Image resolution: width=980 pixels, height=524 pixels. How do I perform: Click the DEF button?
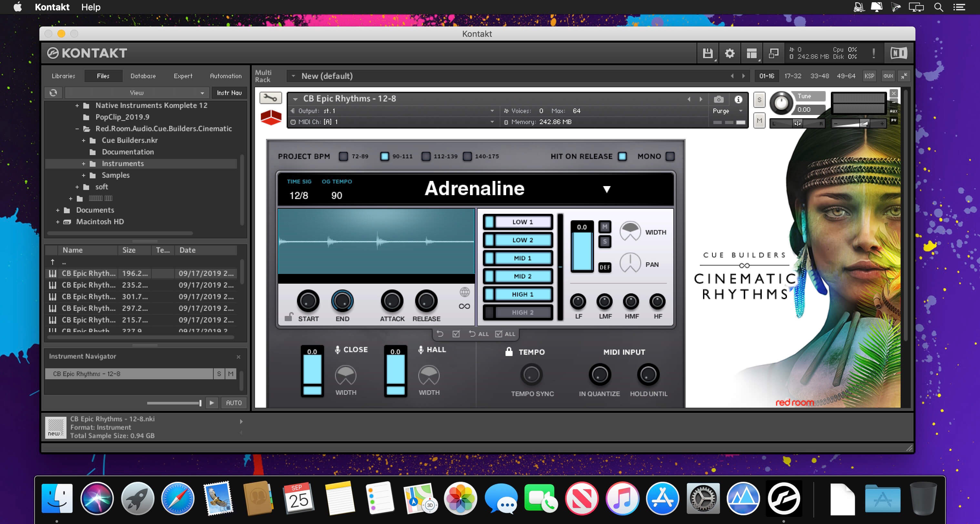605,267
